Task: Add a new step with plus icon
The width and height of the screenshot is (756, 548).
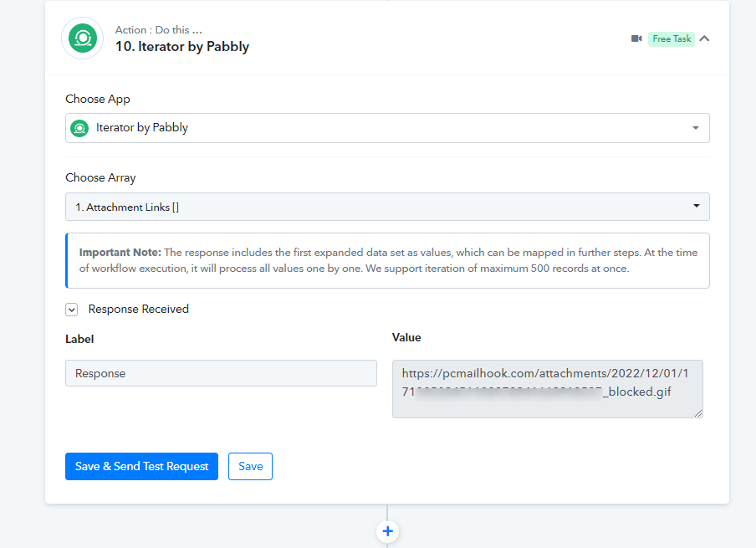Action: (388, 531)
